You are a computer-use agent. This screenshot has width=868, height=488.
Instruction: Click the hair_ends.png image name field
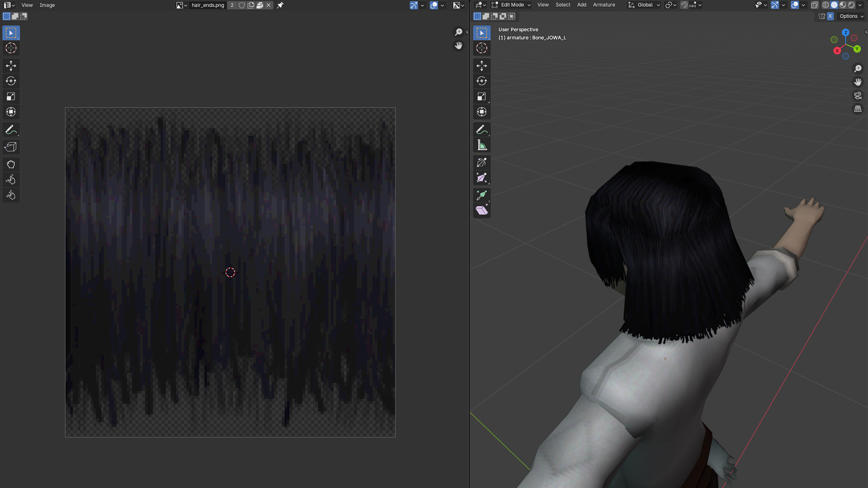click(x=208, y=5)
